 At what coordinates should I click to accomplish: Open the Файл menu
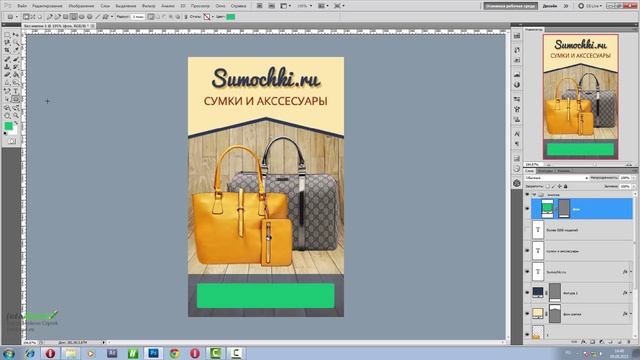[22, 6]
